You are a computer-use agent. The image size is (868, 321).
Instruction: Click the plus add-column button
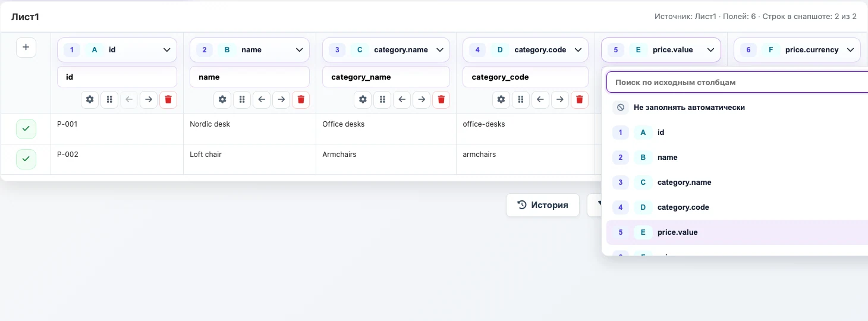pos(26,48)
